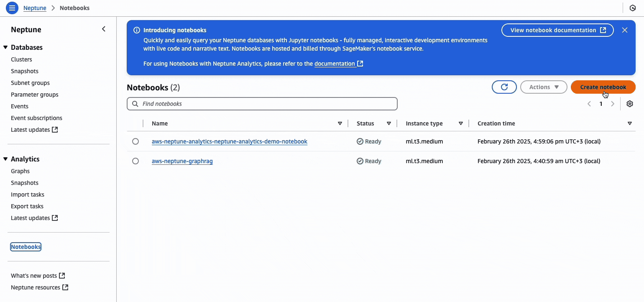644x302 pixels.
Task: Open the aws-neptune-graphrag notebook
Action: click(182, 161)
